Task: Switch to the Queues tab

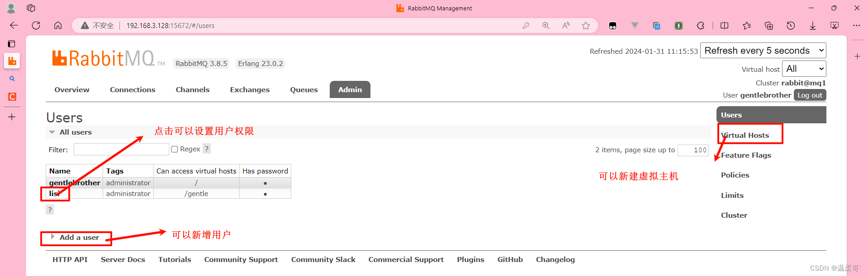Action: coord(304,90)
